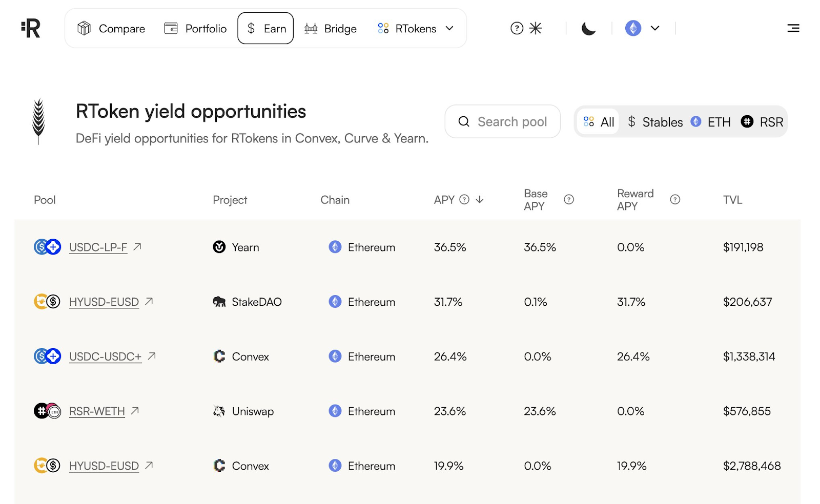Go to the Compare tab
This screenshot has height=504, width=820.
111,29
